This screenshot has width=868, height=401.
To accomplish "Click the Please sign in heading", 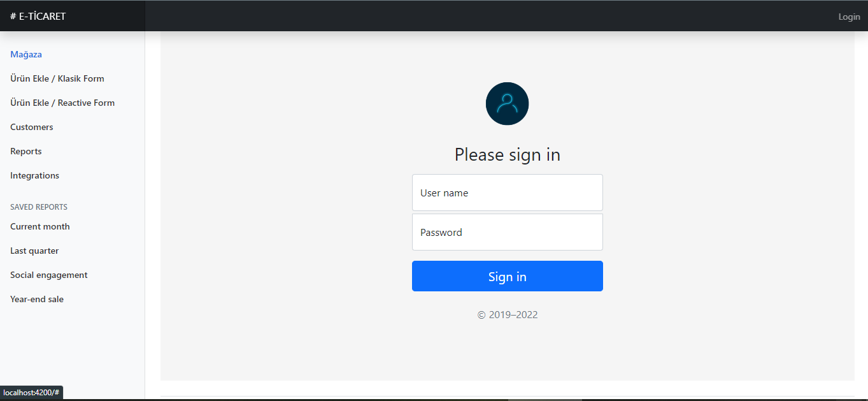I will pyautogui.click(x=507, y=154).
